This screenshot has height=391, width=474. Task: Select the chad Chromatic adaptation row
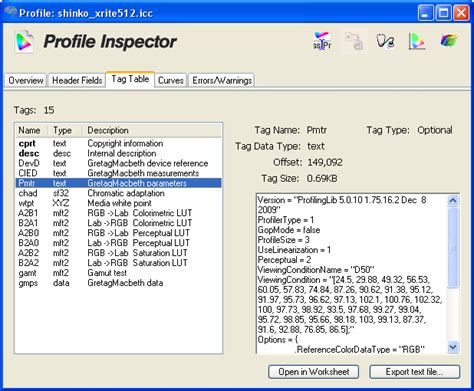[x=118, y=193]
